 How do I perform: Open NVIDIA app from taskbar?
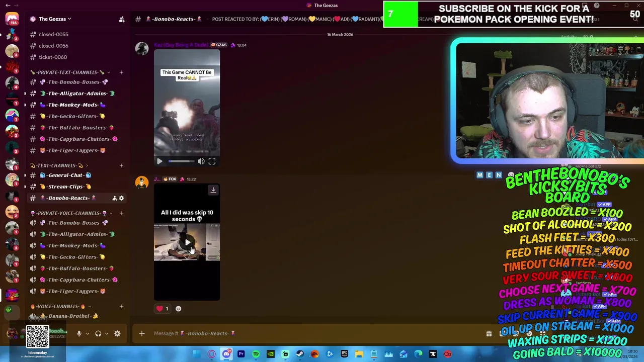pos(271,354)
